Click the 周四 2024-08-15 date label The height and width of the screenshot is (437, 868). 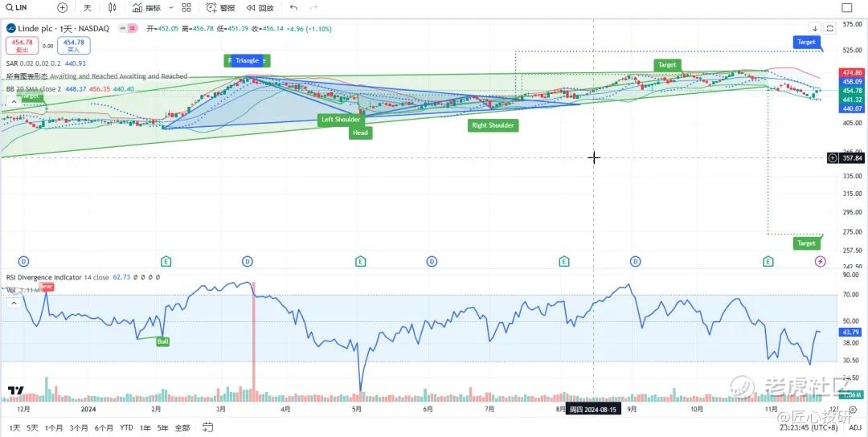tap(593, 410)
